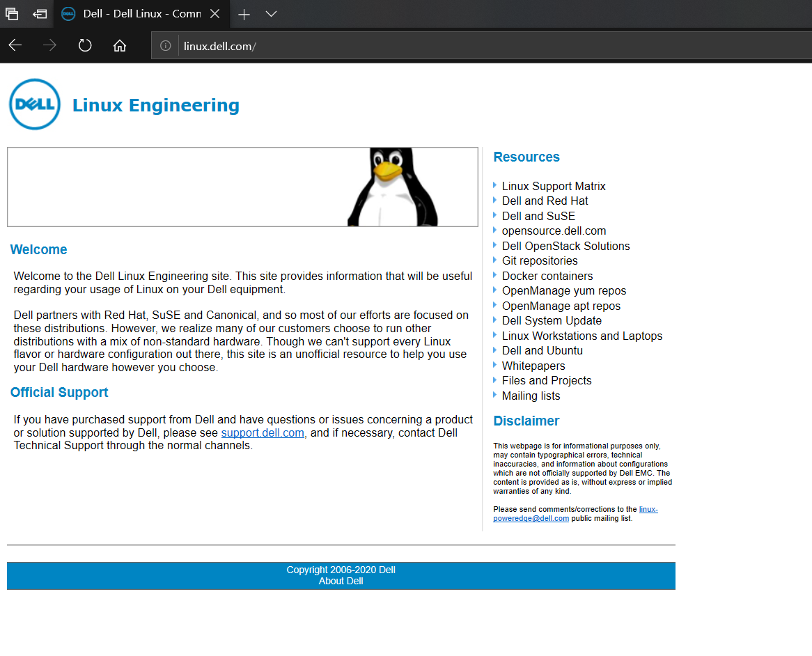Viewport: 812px width, 656px height.
Task: Open Whitepapers link
Action: click(533, 366)
